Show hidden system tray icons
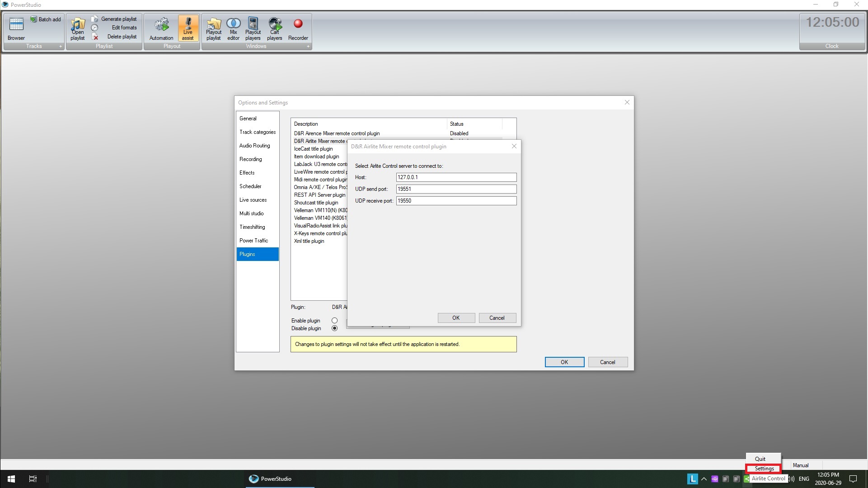 [x=704, y=479]
